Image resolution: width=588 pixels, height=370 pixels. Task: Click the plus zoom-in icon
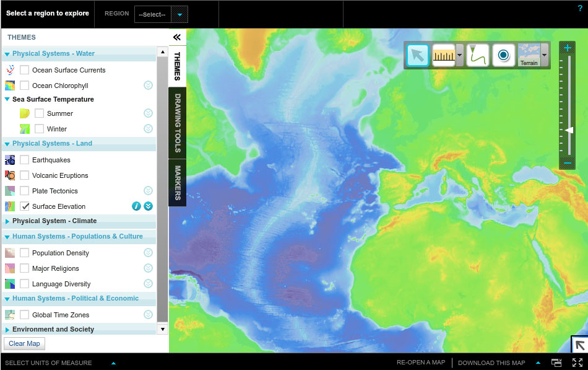[x=567, y=48]
